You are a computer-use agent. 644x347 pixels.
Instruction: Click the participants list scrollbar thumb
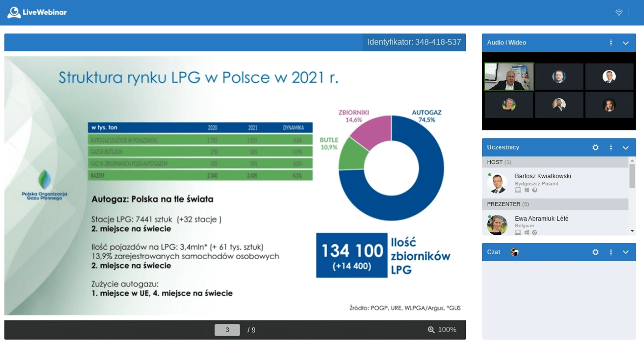point(632,176)
